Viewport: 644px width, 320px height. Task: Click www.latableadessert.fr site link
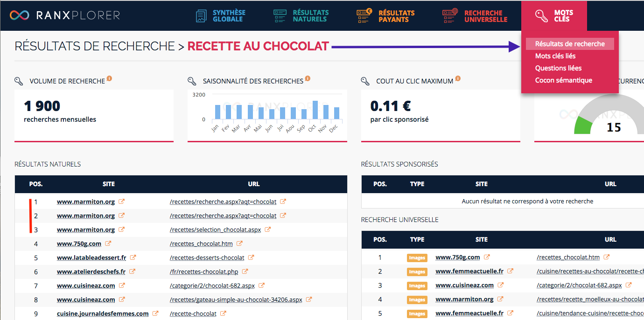[x=91, y=258]
